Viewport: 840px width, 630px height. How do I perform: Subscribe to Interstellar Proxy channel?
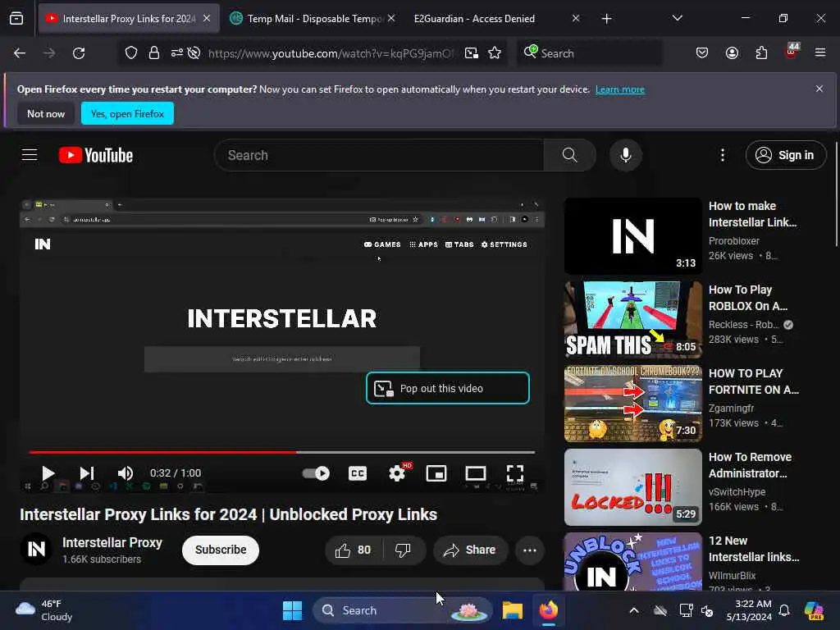[x=221, y=550]
